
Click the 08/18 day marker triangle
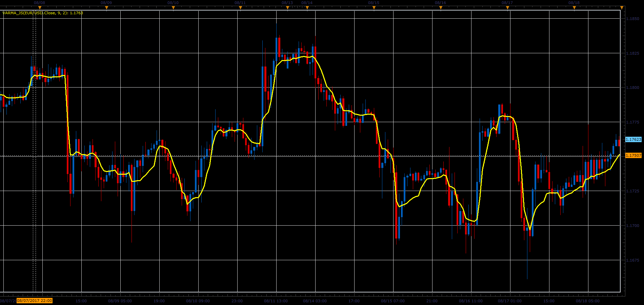coord(574,7)
